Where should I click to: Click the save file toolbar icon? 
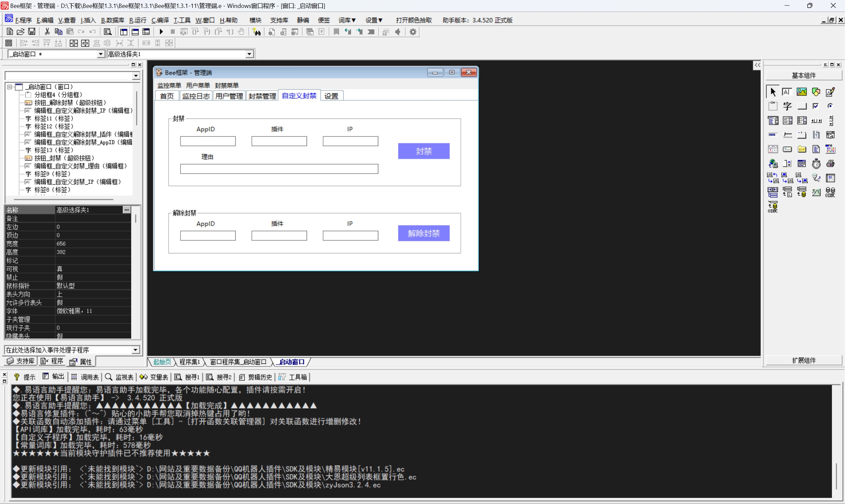[32, 32]
